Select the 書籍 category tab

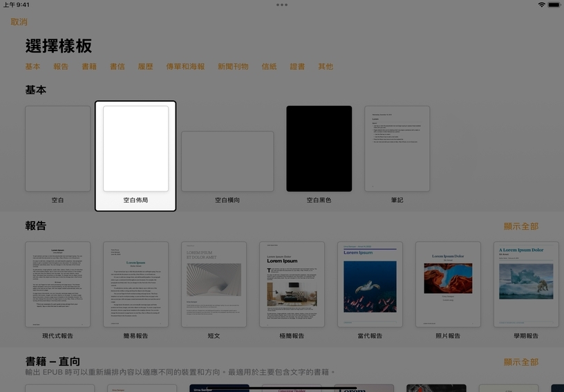[89, 67]
